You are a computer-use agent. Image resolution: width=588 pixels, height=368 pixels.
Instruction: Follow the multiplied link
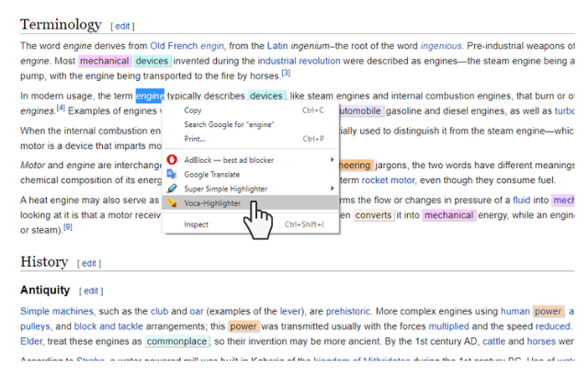point(449,327)
